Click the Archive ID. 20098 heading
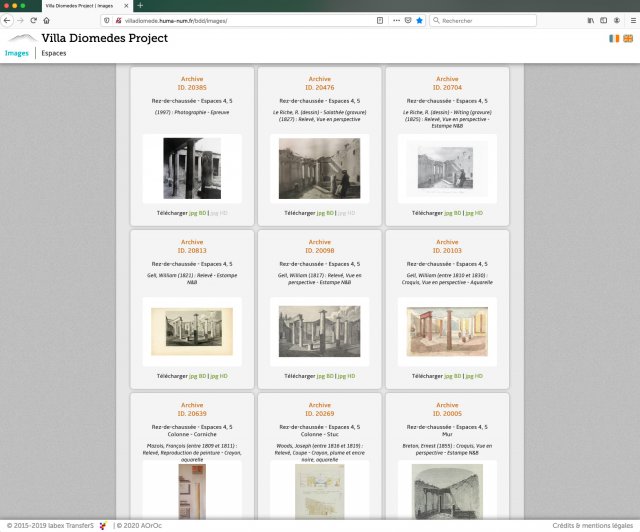 click(320, 246)
